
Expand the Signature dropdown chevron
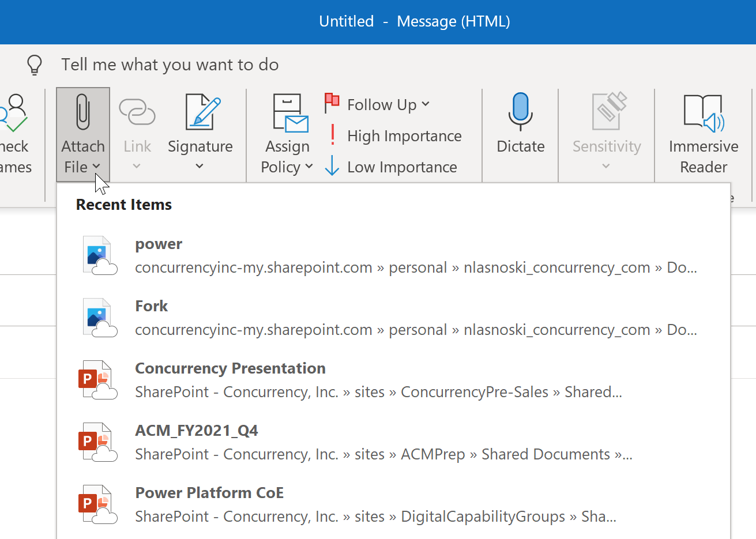pos(200,167)
